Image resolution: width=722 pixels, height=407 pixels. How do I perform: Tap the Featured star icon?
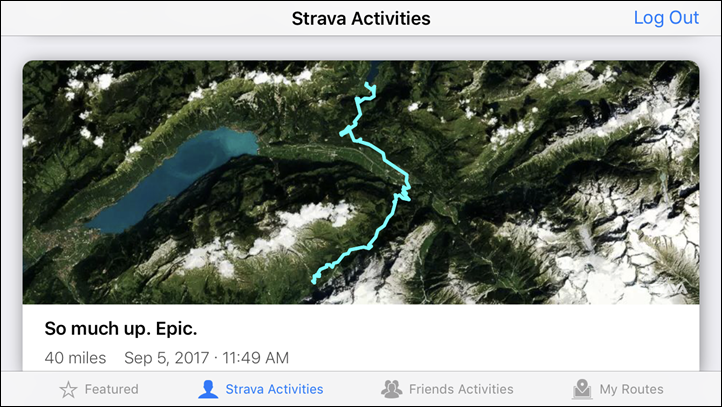pos(68,390)
